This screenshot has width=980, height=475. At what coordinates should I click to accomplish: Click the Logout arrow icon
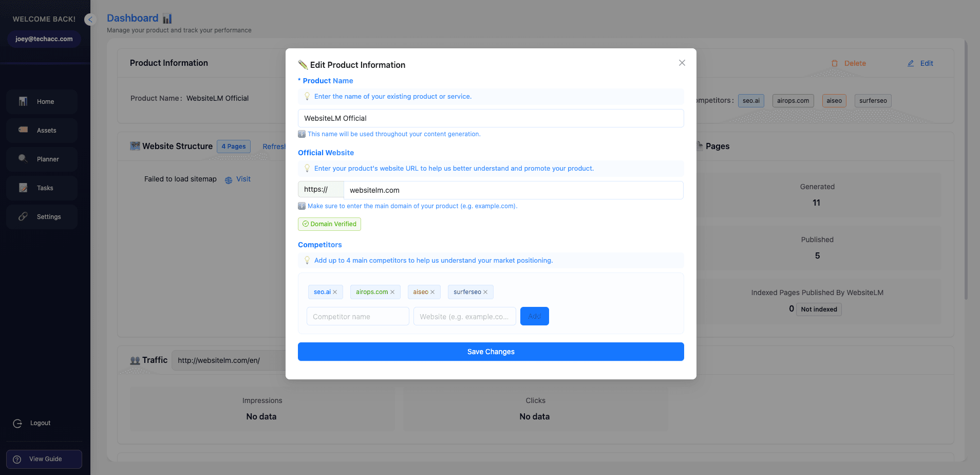pos(17,423)
